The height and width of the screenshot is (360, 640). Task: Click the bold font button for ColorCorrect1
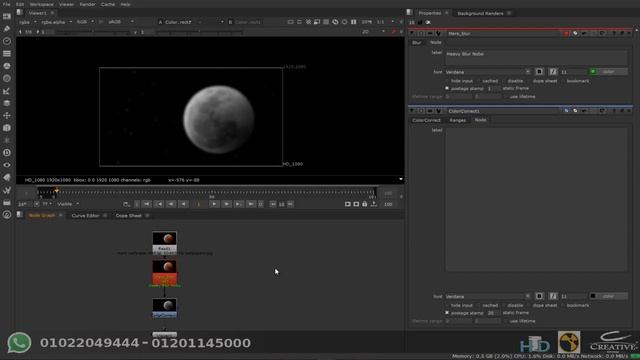(x=539, y=296)
